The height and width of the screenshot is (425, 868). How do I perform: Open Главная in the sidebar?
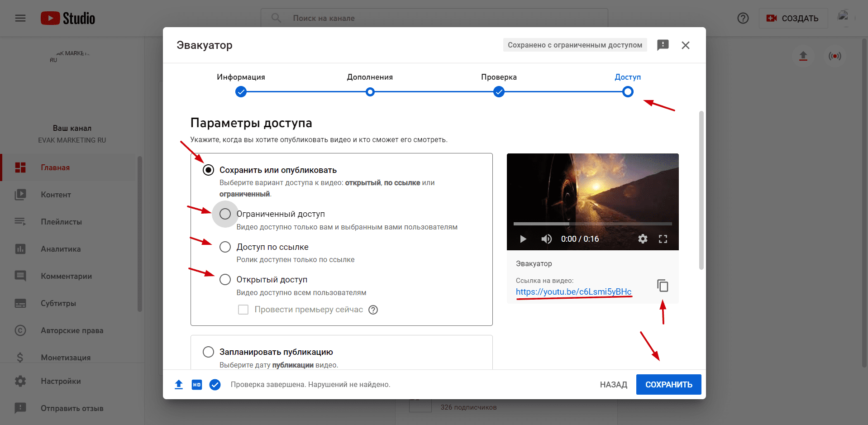coord(68,167)
